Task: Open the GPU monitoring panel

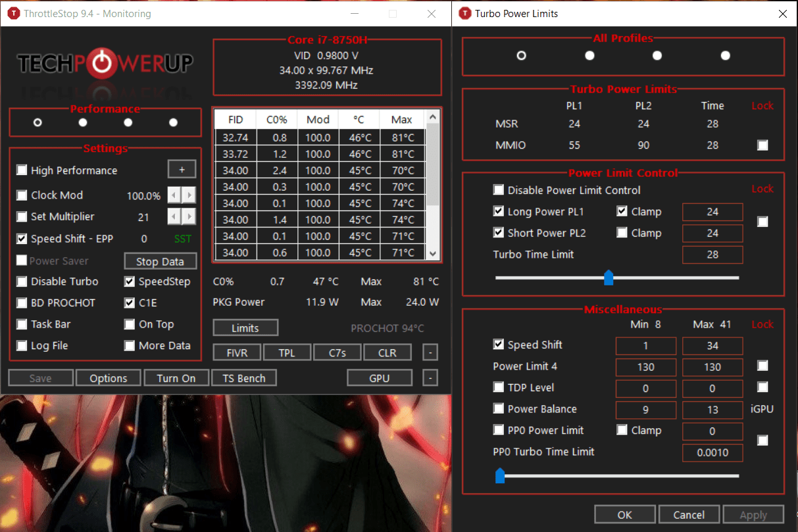Action: [x=380, y=377]
